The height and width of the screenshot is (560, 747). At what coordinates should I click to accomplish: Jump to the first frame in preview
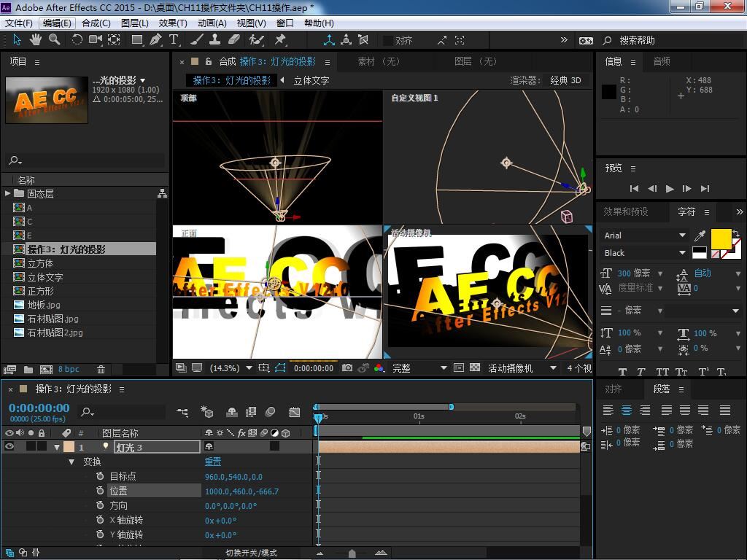pos(634,189)
